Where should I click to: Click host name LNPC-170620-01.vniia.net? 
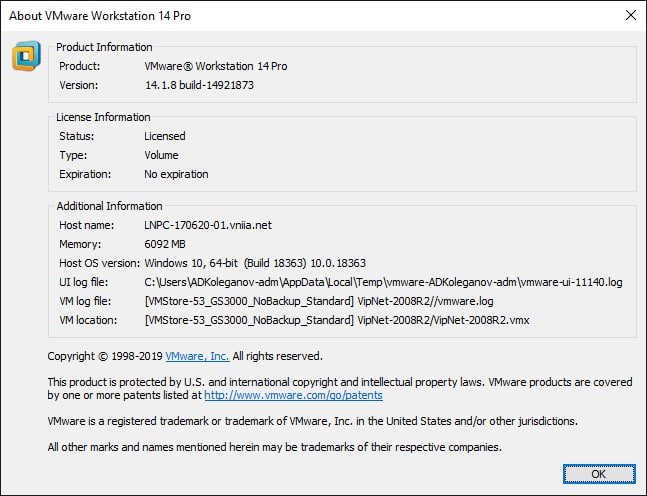[x=208, y=225]
